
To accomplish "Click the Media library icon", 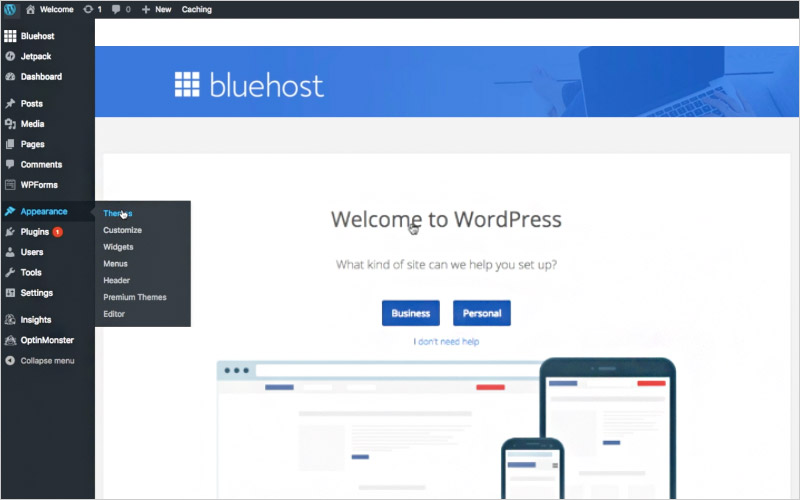I will click(10, 124).
